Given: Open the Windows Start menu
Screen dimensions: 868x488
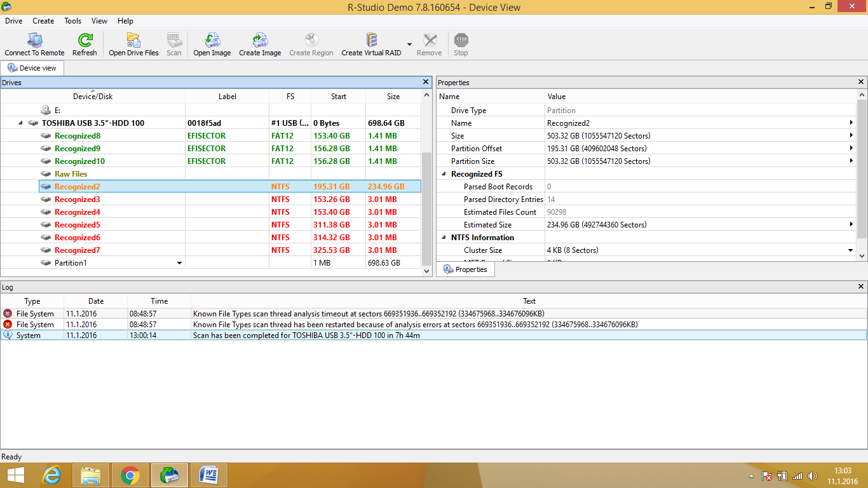Looking at the screenshot, I should tap(15, 475).
